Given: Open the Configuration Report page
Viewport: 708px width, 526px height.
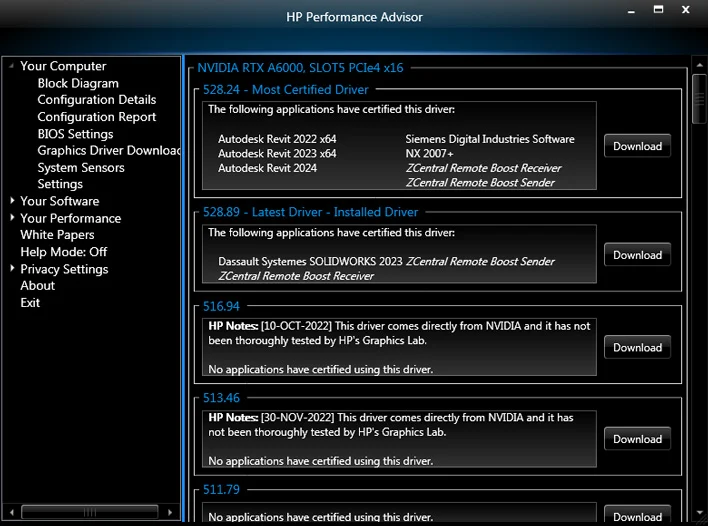Looking at the screenshot, I should point(96,117).
